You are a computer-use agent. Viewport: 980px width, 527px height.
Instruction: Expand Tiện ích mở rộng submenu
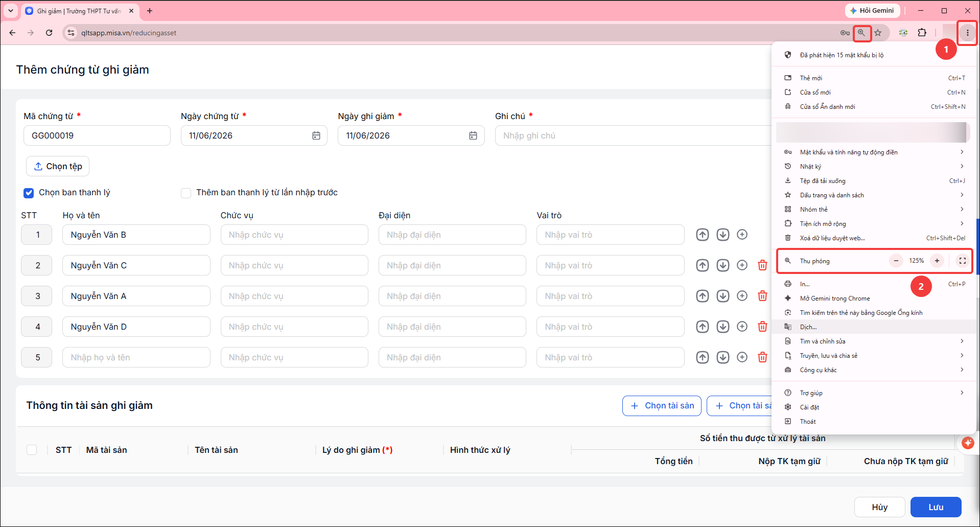(874, 223)
